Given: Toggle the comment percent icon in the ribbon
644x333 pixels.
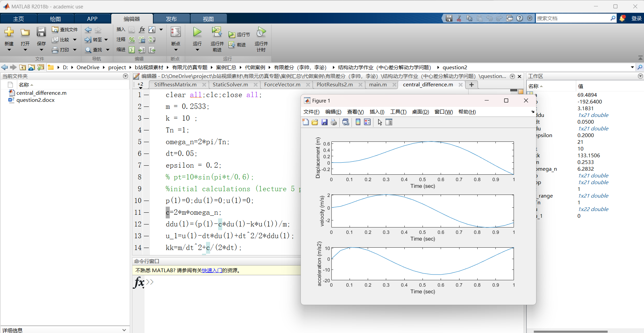Looking at the screenshot, I should [x=132, y=40].
